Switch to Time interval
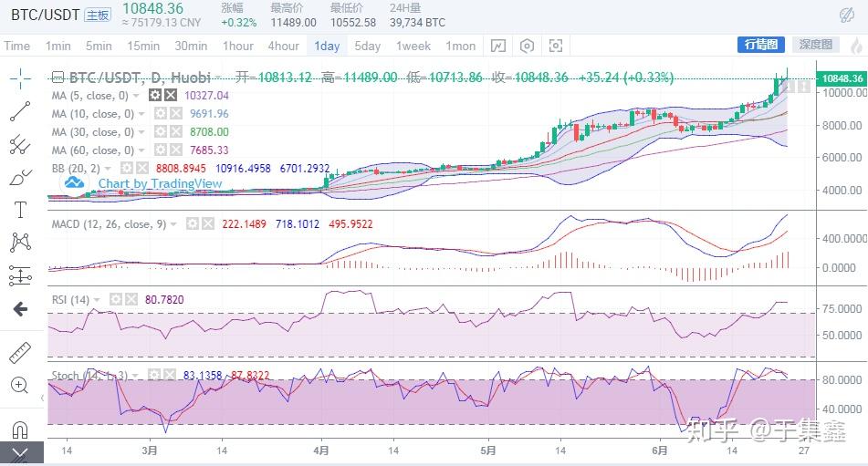This screenshot has width=868, height=466. [x=16, y=46]
